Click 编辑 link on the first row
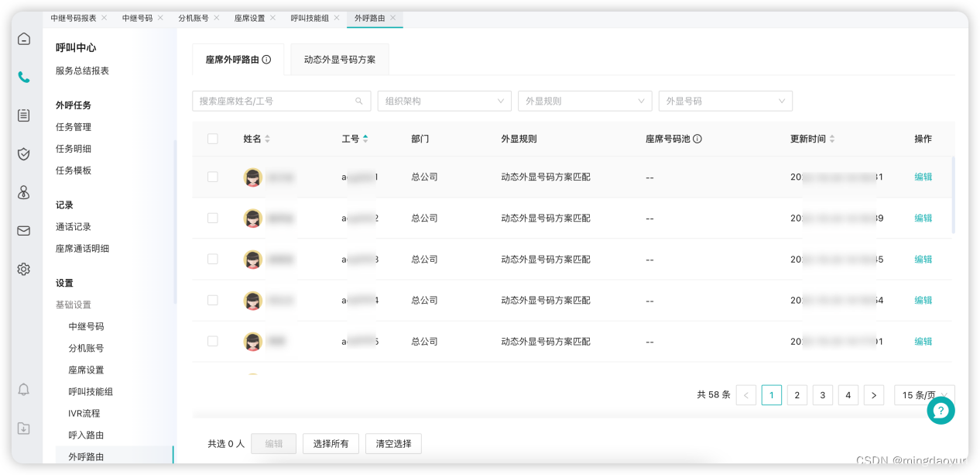 pos(923,177)
